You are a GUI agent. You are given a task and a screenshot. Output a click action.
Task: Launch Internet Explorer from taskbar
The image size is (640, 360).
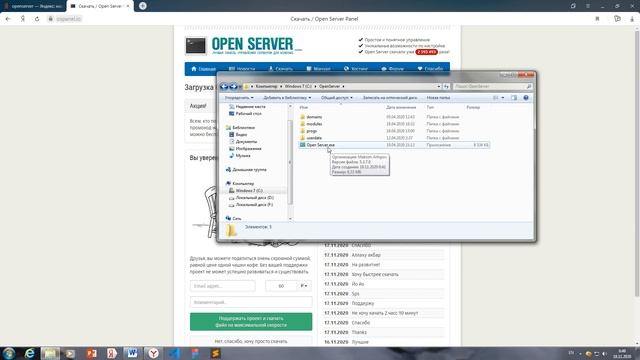(29, 353)
